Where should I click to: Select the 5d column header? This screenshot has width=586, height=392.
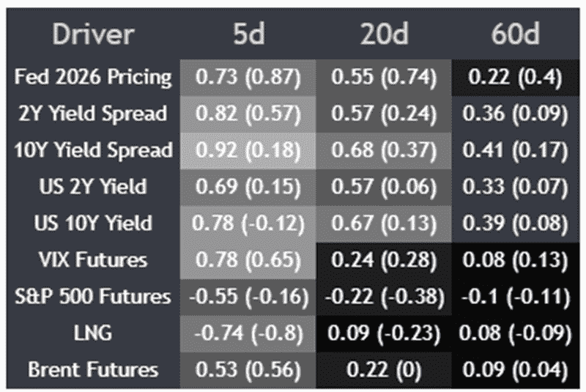[248, 34]
